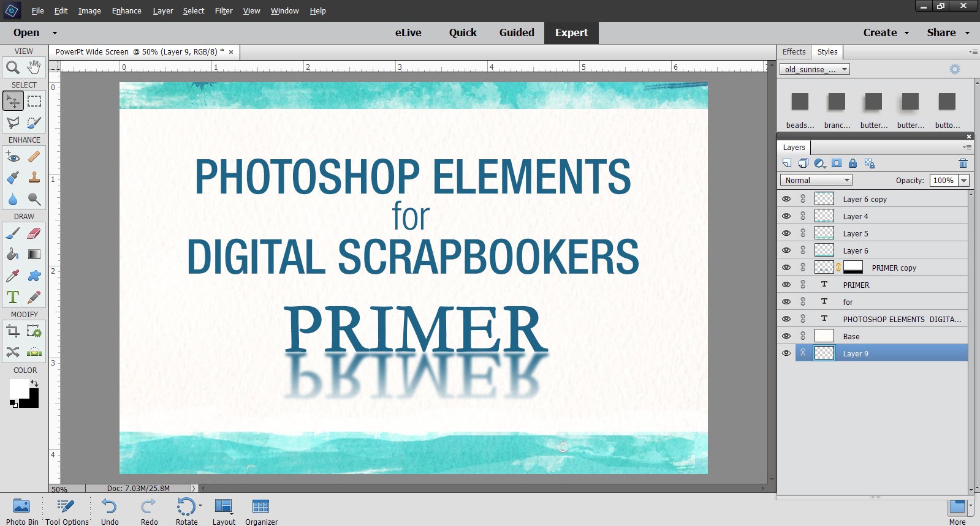
Task: Select the Rectangular Marquee tool
Action: pos(34,101)
